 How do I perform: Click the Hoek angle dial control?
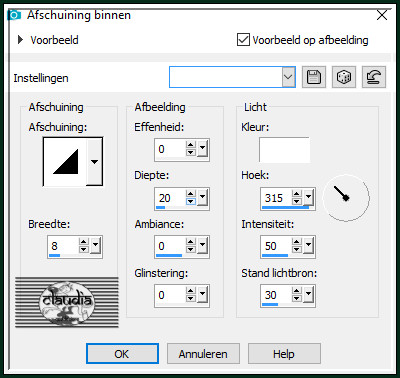(x=346, y=198)
